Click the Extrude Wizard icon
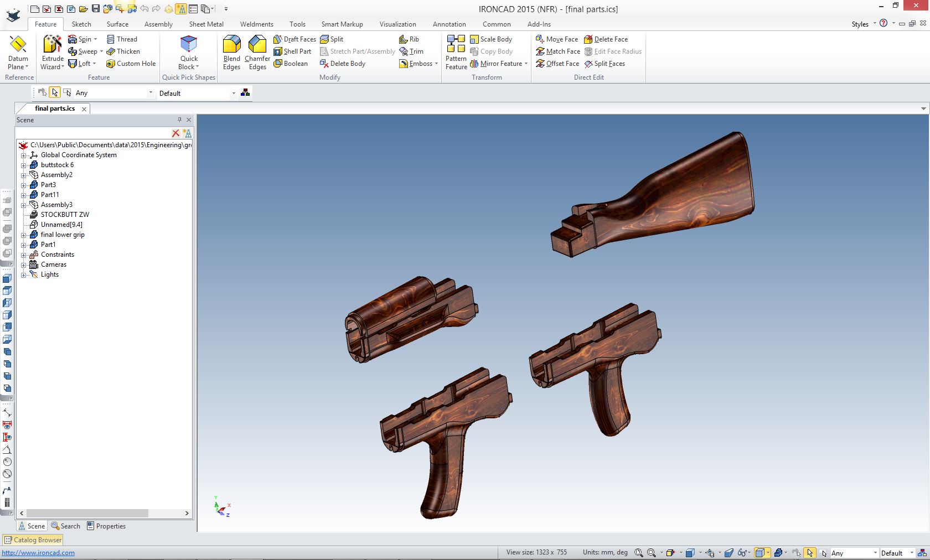 click(53, 45)
